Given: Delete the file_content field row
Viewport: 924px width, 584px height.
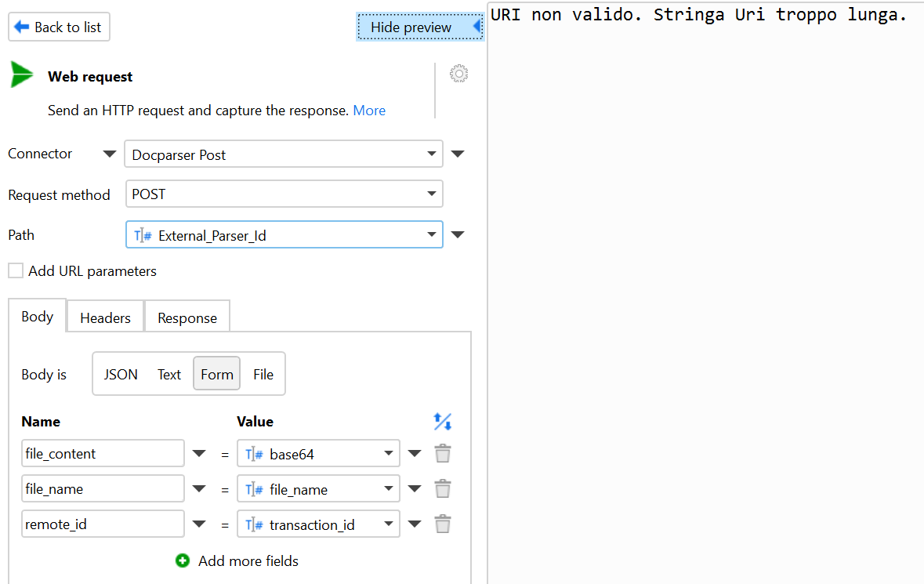Looking at the screenshot, I should click(443, 454).
